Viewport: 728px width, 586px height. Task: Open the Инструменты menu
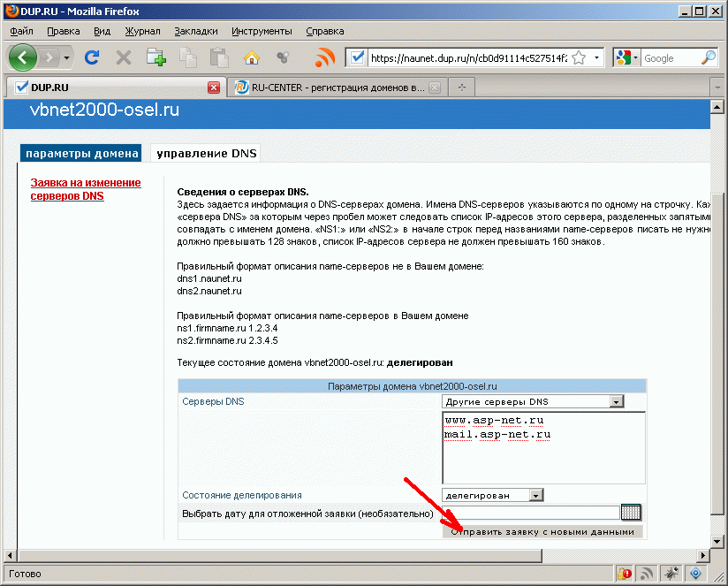point(262,31)
